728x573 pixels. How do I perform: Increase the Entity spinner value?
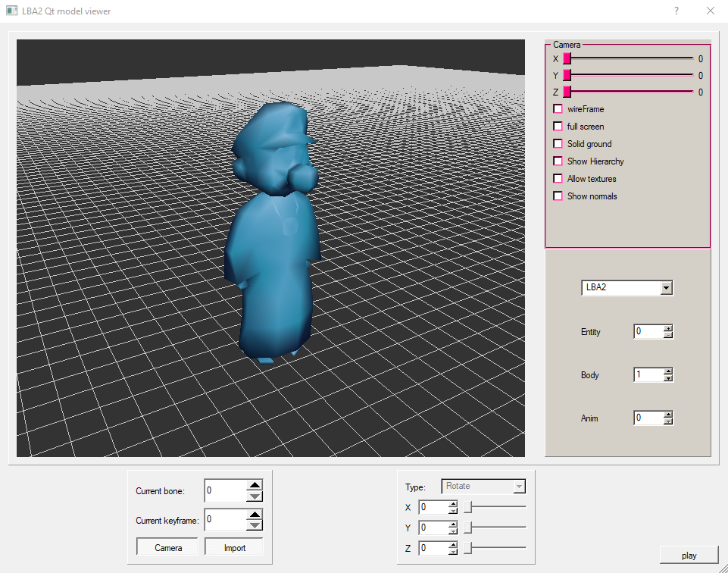pyautogui.click(x=668, y=328)
